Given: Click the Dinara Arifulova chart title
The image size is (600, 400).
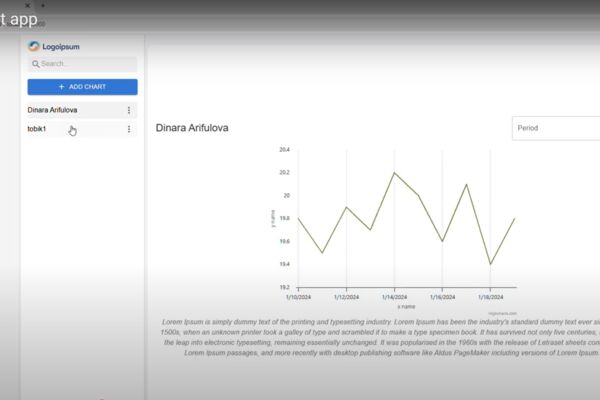Looking at the screenshot, I should 192,128.
